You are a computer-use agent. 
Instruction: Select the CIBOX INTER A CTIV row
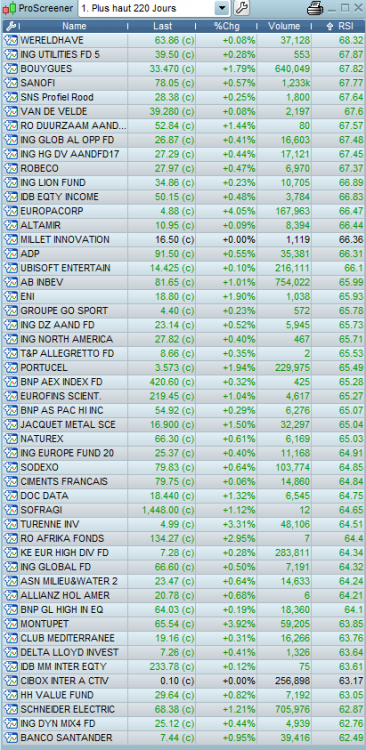point(184,681)
